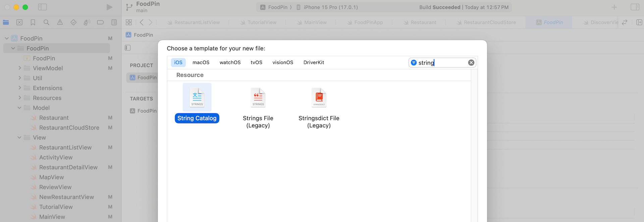Open the Source Control navigator icon
This screenshot has width=644, height=222.
pos(19,22)
